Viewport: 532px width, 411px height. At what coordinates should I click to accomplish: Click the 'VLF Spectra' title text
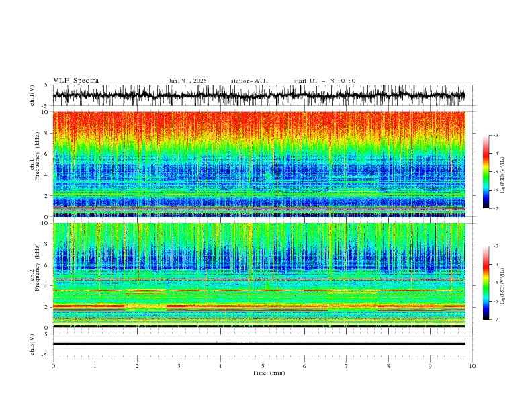76,81
